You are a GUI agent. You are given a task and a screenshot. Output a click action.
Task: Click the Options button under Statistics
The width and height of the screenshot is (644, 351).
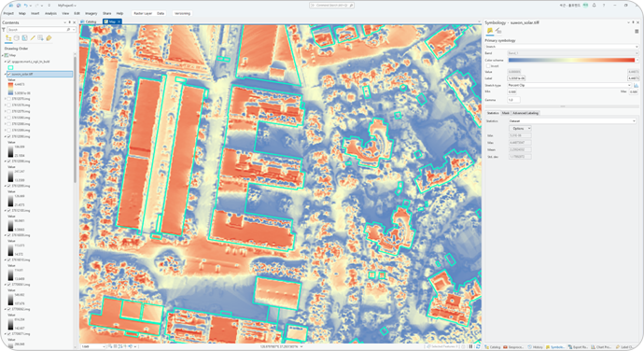(520, 129)
